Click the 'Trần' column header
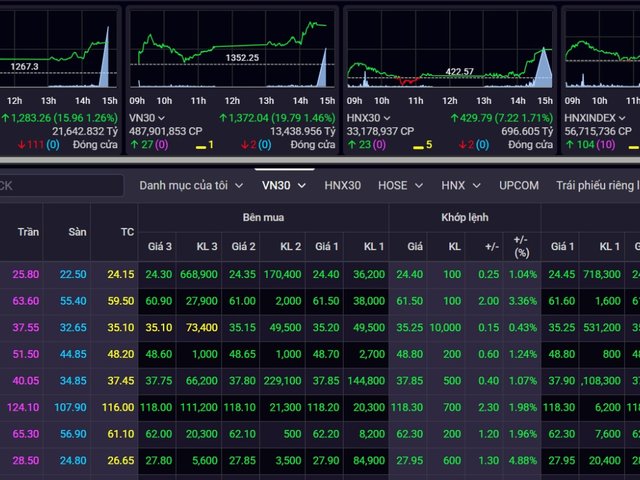 coord(28,232)
